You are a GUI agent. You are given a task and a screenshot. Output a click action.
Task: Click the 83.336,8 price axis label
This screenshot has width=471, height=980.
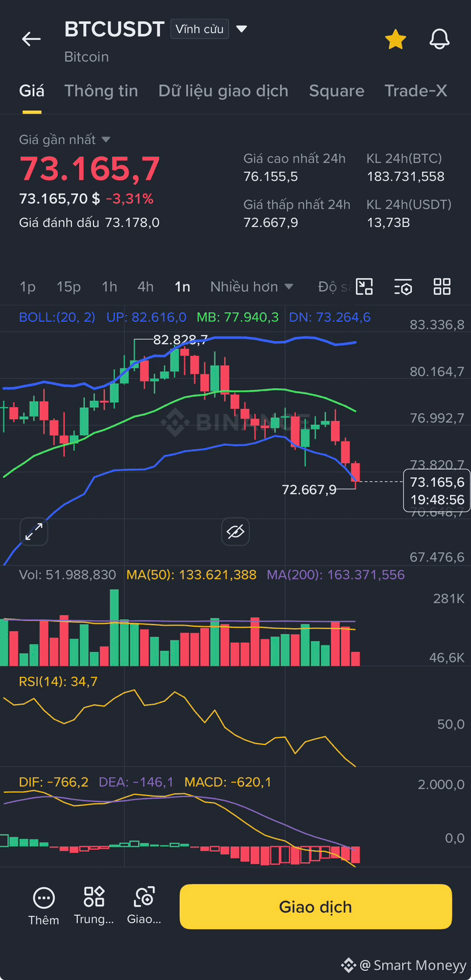pyautogui.click(x=437, y=325)
